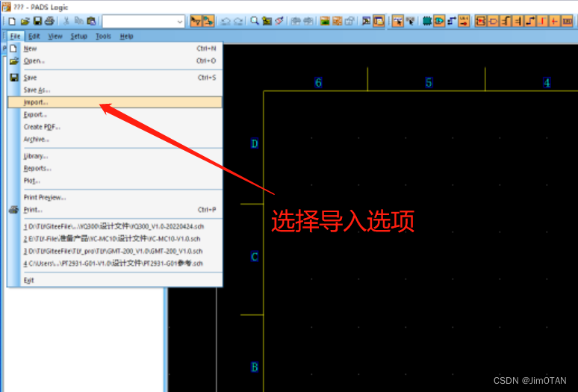Open Library... from the File menu
This screenshot has height=392, width=578.
pos(115,156)
